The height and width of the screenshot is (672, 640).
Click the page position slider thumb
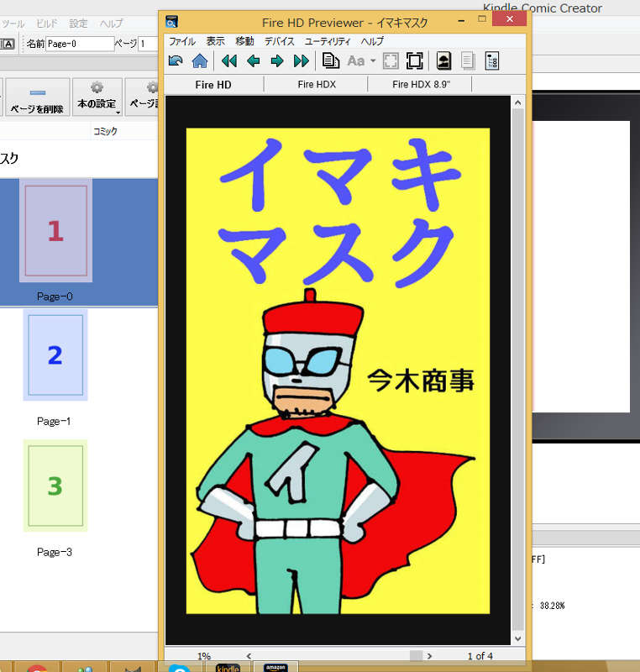(416, 656)
